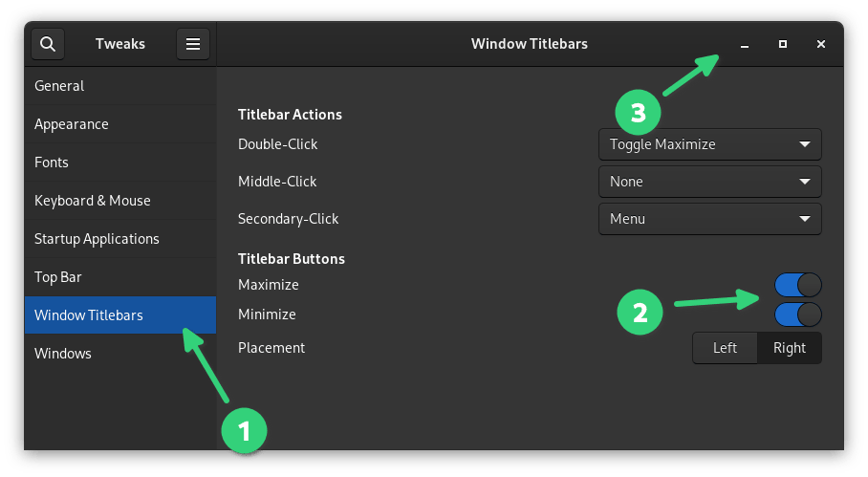The width and height of the screenshot is (868, 477).
Task: Toggle the Maximize titlebar button switch
Action: (798, 285)
